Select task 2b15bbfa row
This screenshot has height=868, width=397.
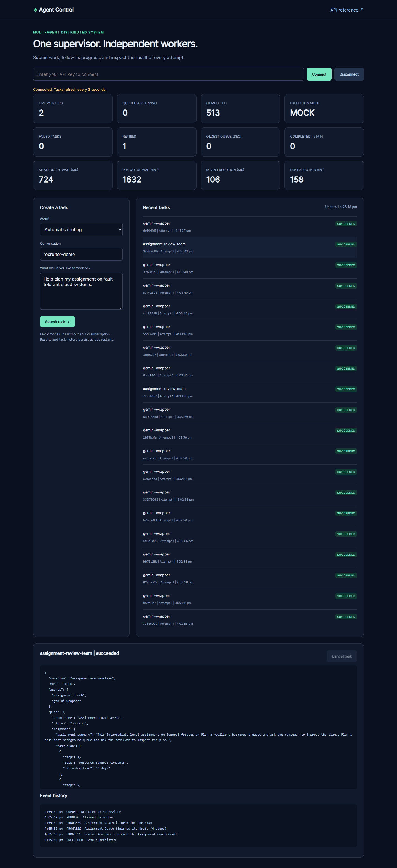(250, 434)
